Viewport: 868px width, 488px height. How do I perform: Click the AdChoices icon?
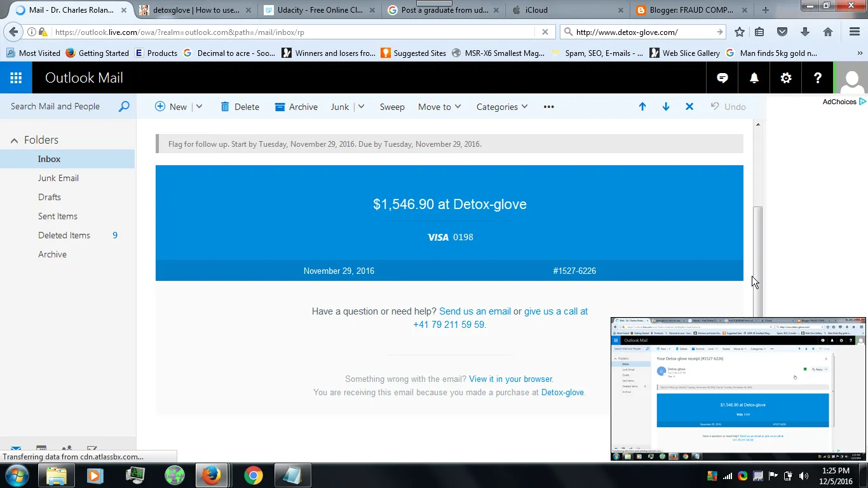[863, 102]
